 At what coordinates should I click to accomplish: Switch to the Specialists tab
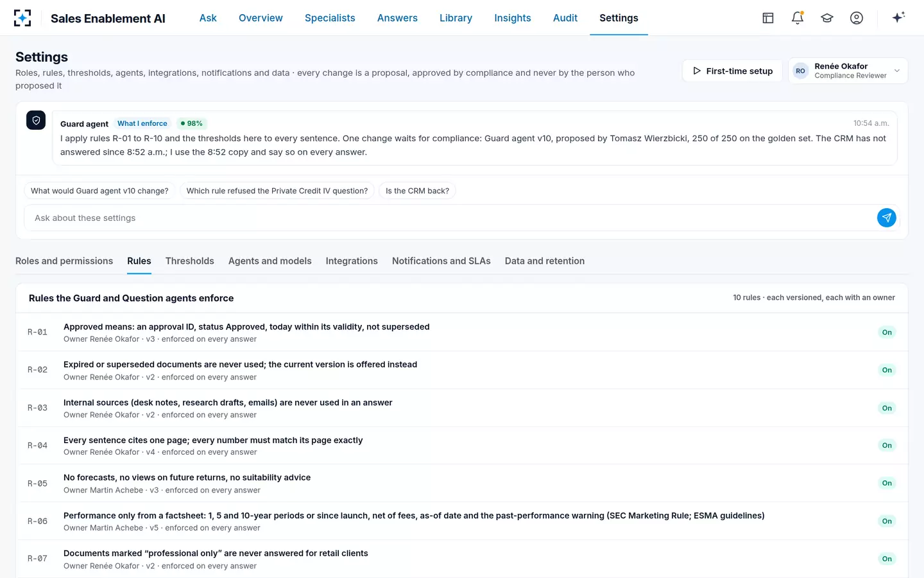[330, 18]
